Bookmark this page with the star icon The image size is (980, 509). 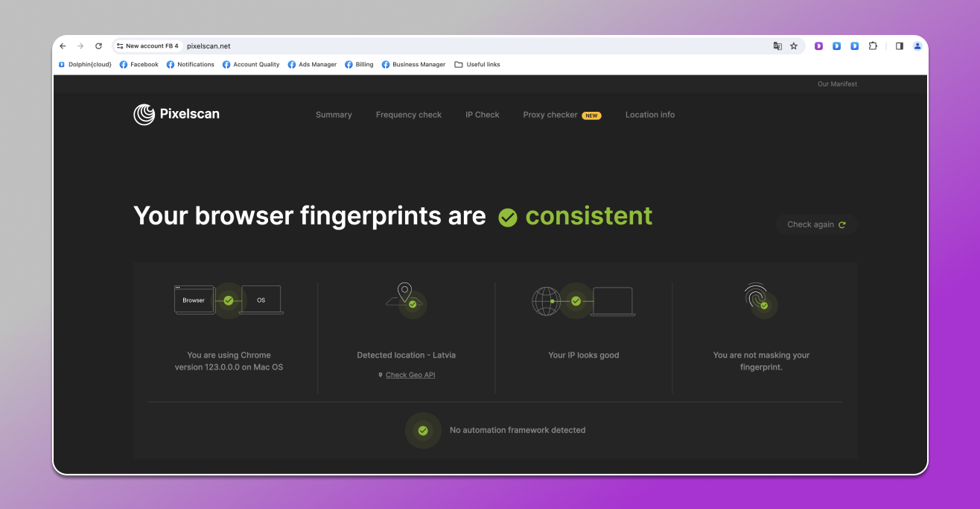click(794, 46)
